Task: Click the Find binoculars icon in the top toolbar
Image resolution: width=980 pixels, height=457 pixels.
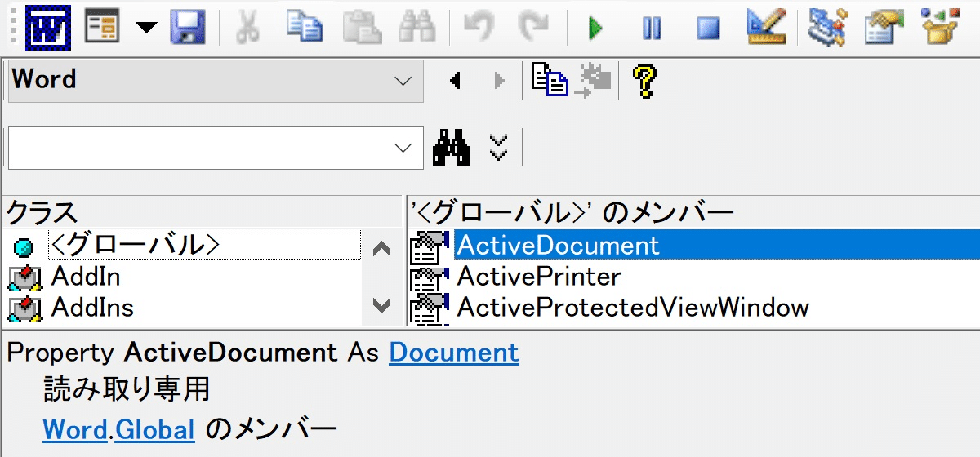Action: click(x=417, y=29)
